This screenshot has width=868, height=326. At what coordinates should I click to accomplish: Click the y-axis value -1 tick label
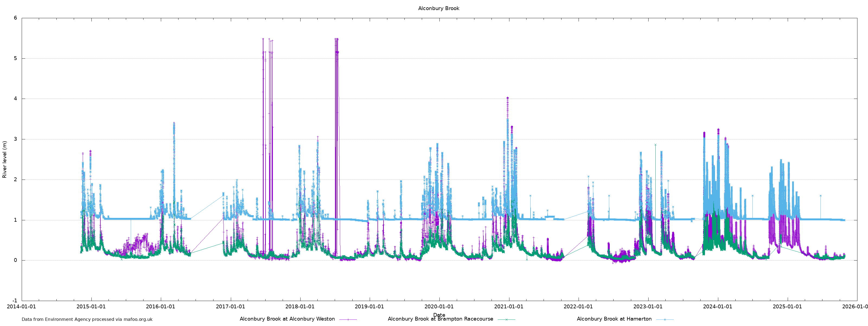click(x=14, y=300)
